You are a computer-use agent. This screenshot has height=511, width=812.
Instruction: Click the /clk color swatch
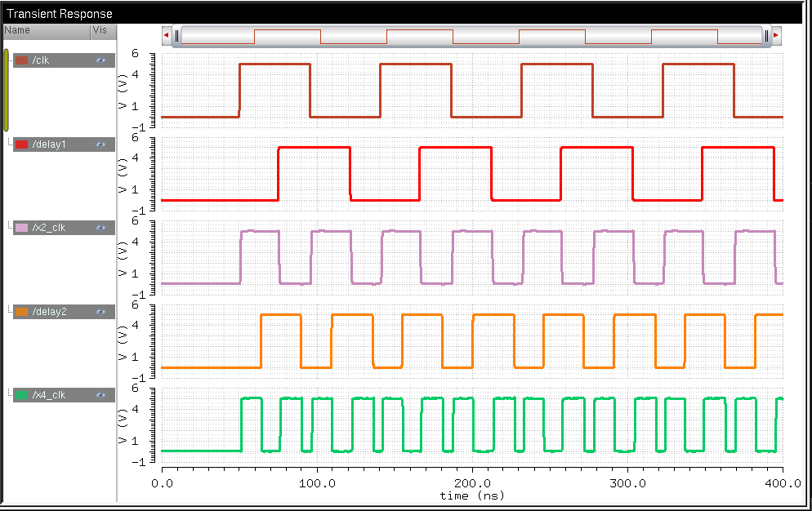(x=22, y=60)
